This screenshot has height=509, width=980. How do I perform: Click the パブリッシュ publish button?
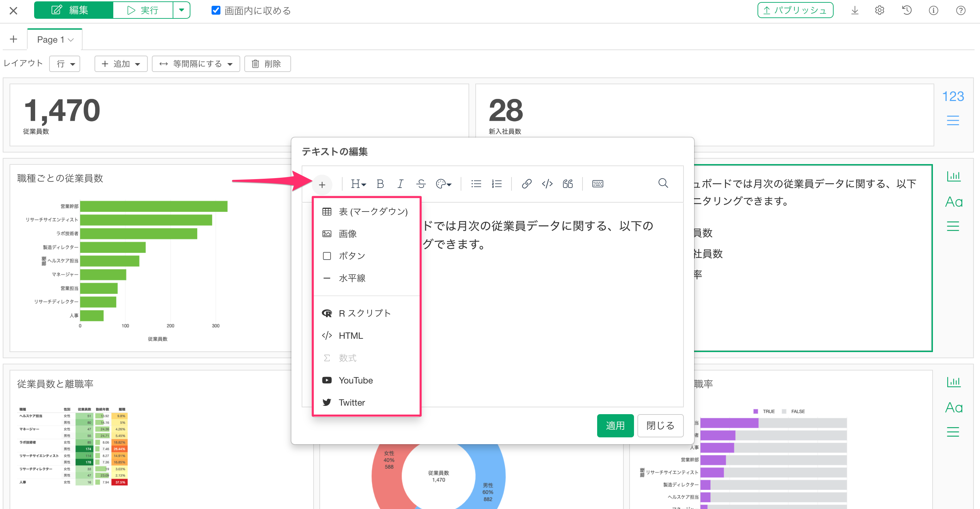[795, 10]
